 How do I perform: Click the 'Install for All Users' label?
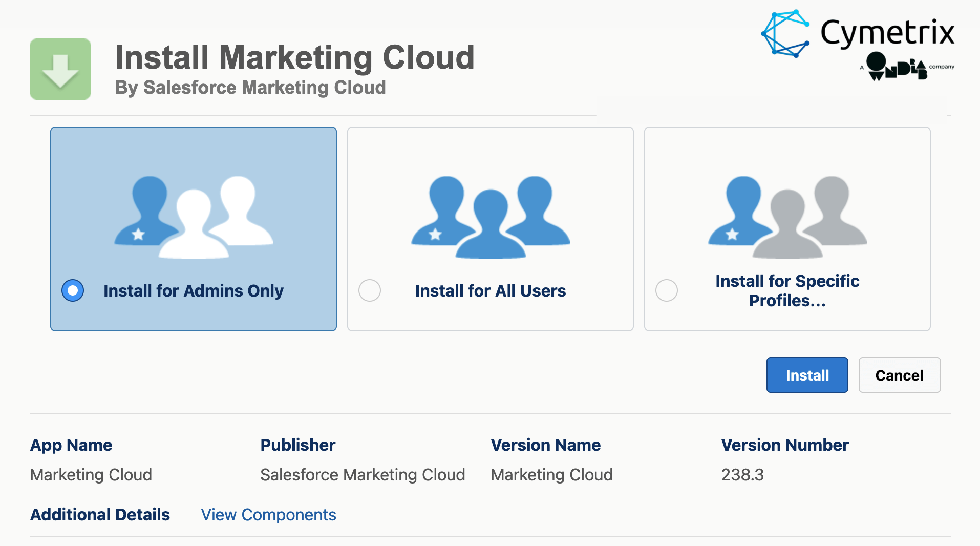point(491,291)
